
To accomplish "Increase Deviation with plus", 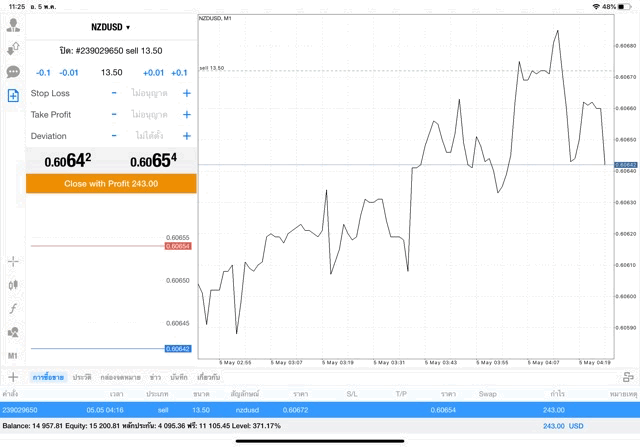I will click(x=187, y=136).
